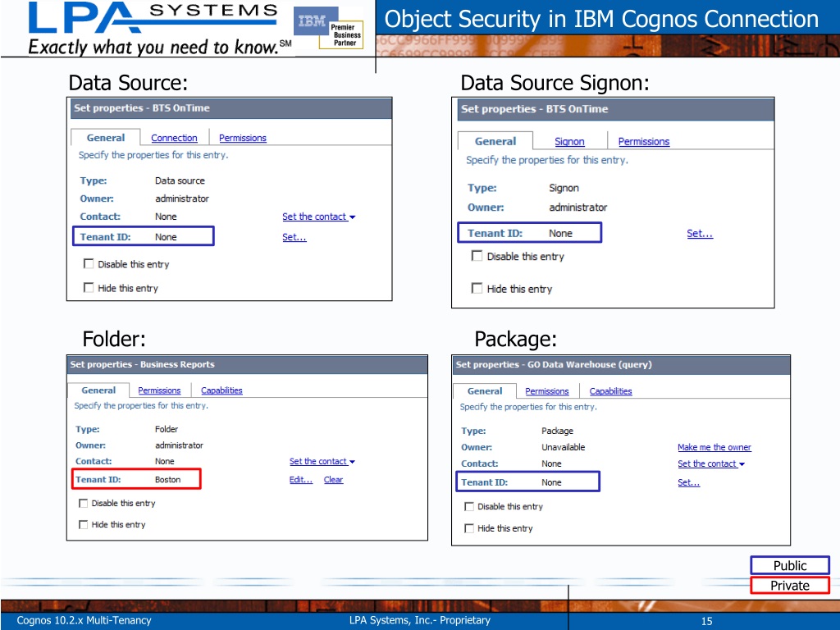Click Private legend box
Screen dimensions: 840x630
[790, 586]
